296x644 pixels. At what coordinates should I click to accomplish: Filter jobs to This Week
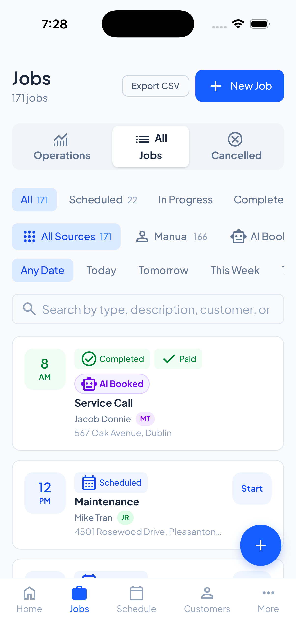tap(235, 270)
